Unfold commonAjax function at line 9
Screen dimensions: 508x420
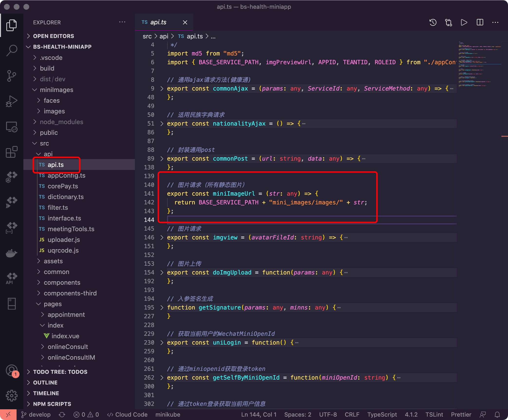162,89
